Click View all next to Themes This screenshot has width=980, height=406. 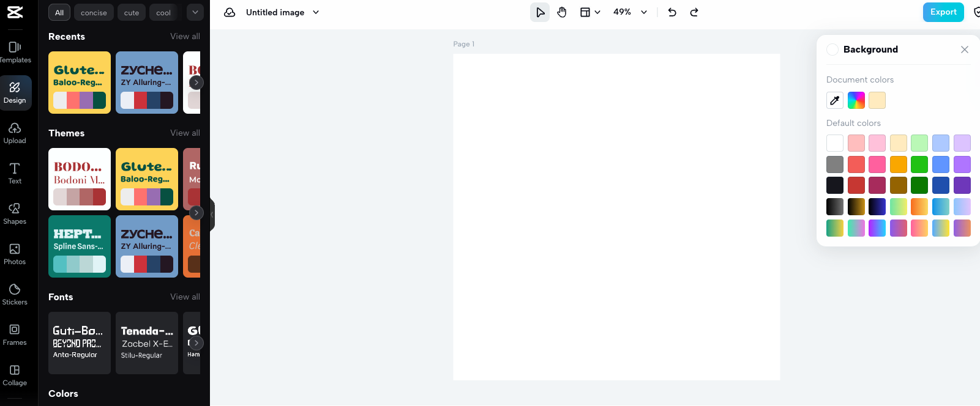pyautogui.click(x=185, y=133)
